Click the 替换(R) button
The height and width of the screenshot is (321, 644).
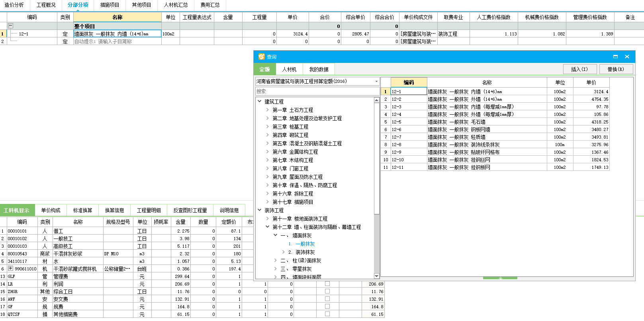[616, 69]
